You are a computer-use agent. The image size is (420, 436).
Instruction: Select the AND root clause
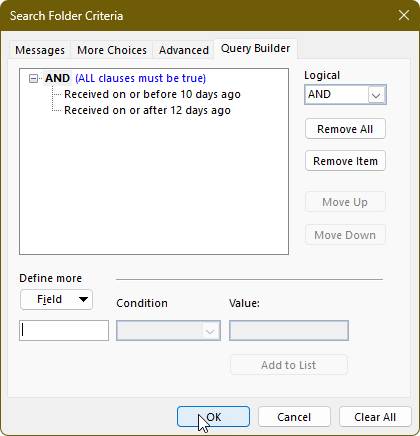tap(58, 78)
